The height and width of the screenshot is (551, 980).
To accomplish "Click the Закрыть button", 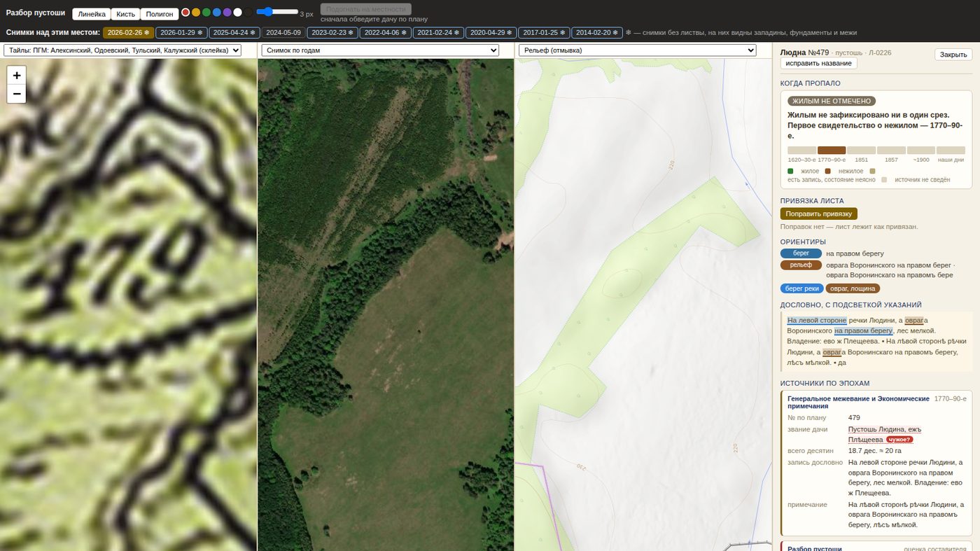I will 953,55.
